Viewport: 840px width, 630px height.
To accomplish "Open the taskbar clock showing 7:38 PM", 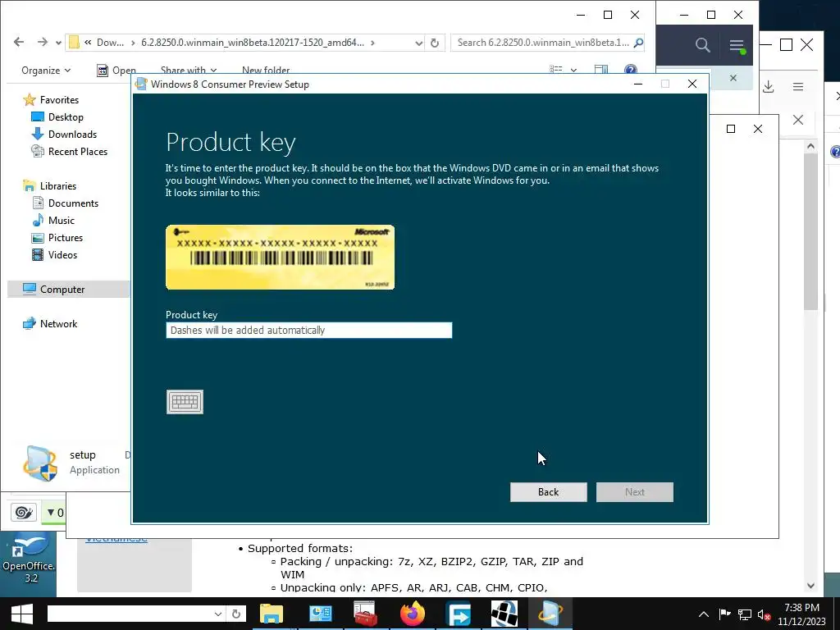I will (x=801, y=614).
